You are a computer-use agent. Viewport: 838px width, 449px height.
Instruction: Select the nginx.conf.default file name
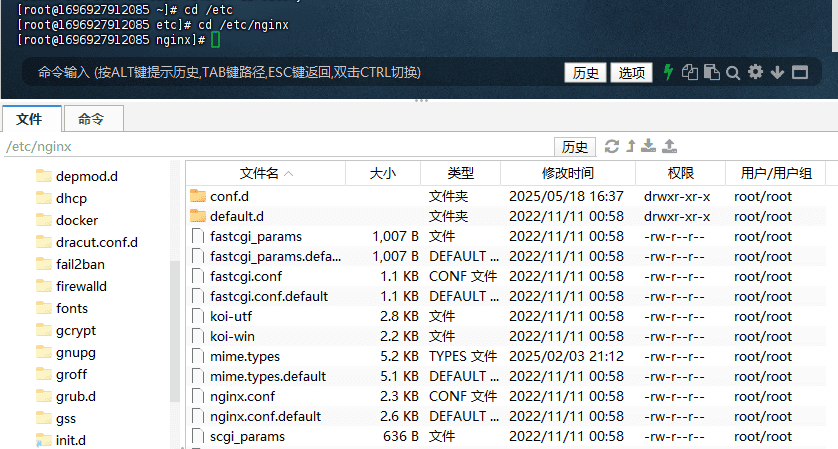265,416
